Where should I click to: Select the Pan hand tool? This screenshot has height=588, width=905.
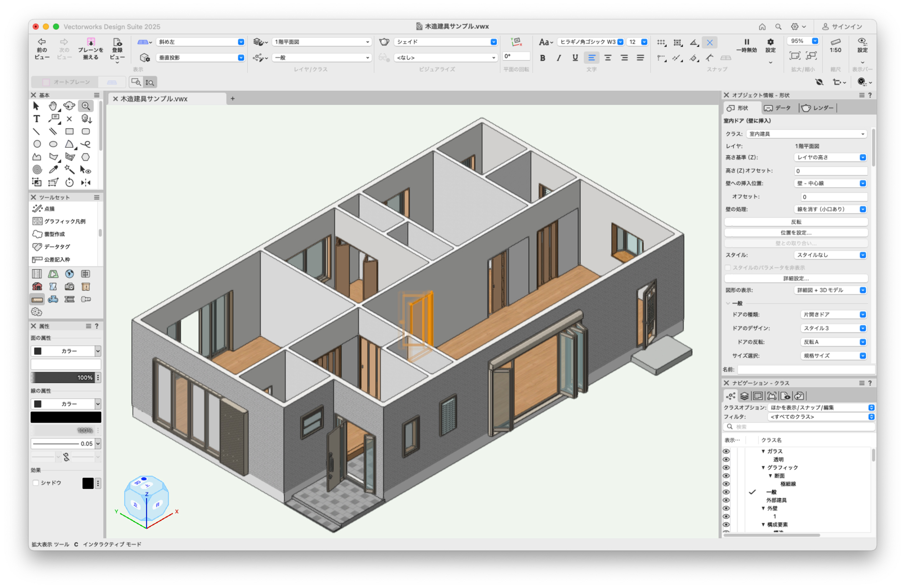point(53,106)
